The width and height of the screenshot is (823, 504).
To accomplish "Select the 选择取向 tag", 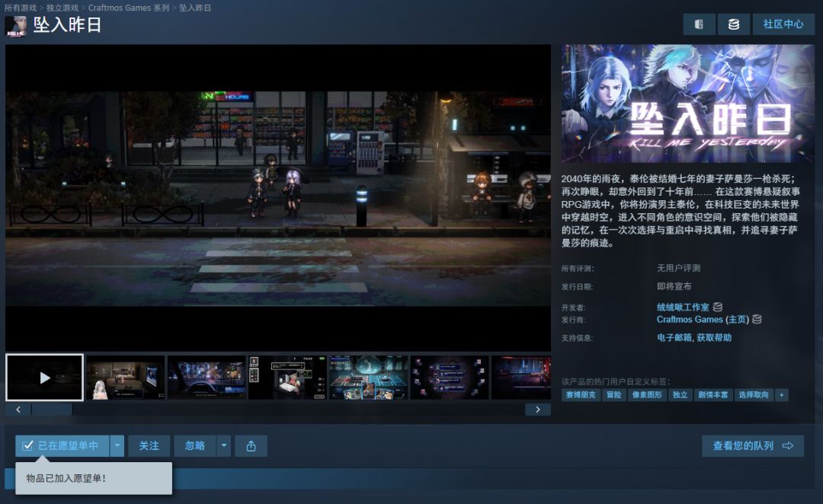I will tap(753, 395).
